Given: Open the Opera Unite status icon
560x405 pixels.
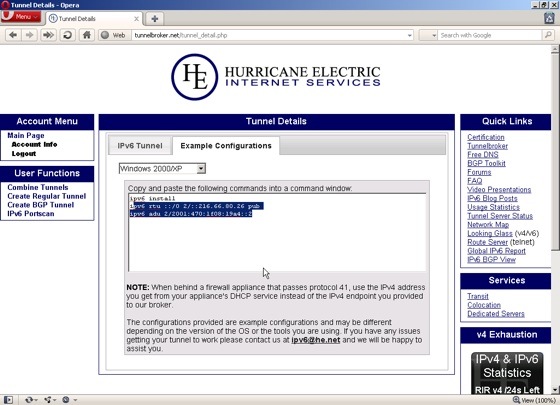Looking at the screenshot, I should click(x=50, y=400).
